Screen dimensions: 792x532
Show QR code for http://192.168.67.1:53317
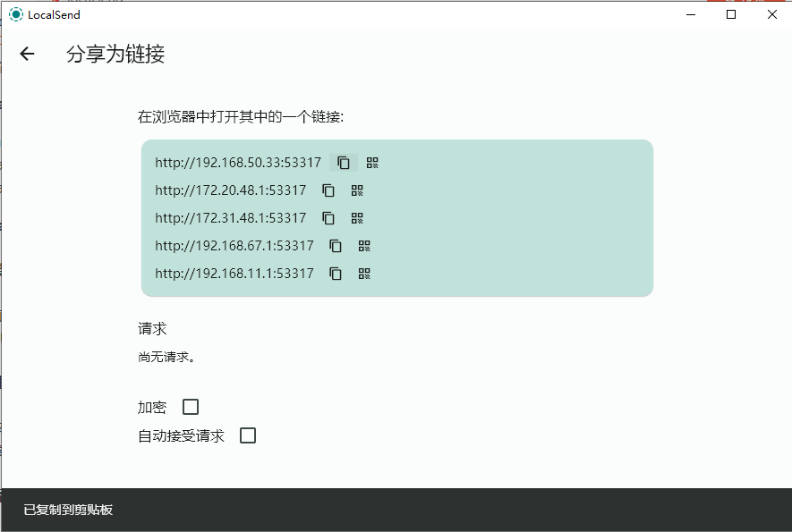tap(364, 245)
